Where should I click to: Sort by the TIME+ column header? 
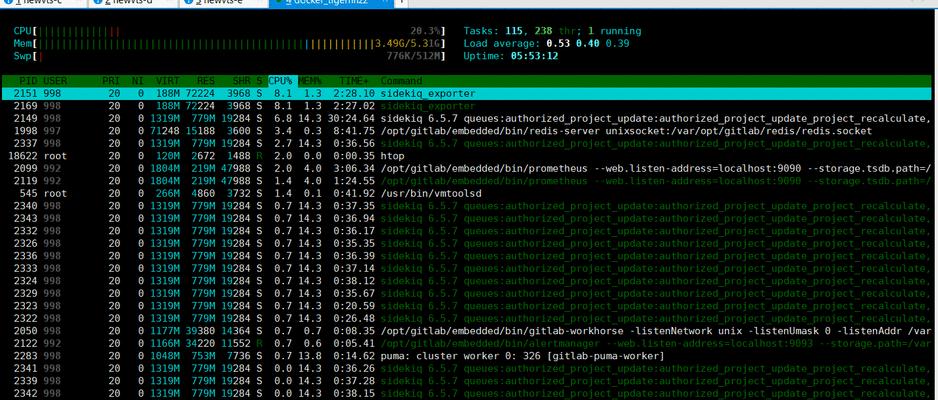click(355, 81)
